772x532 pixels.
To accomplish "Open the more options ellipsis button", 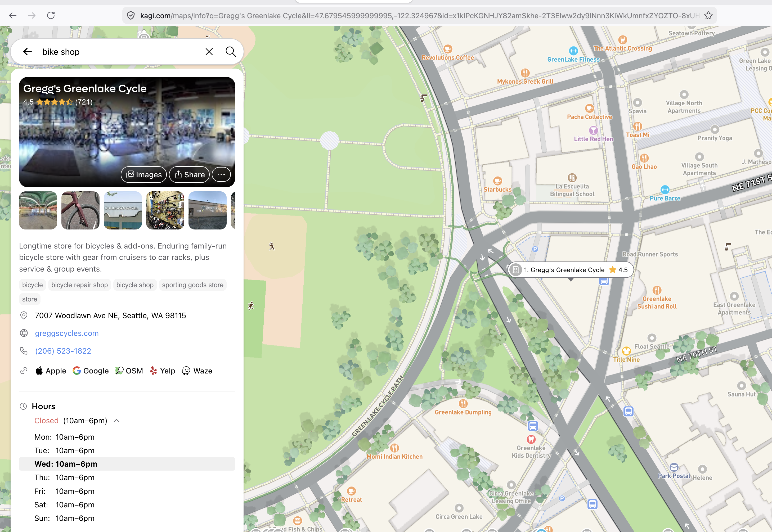I will (221, 175).
